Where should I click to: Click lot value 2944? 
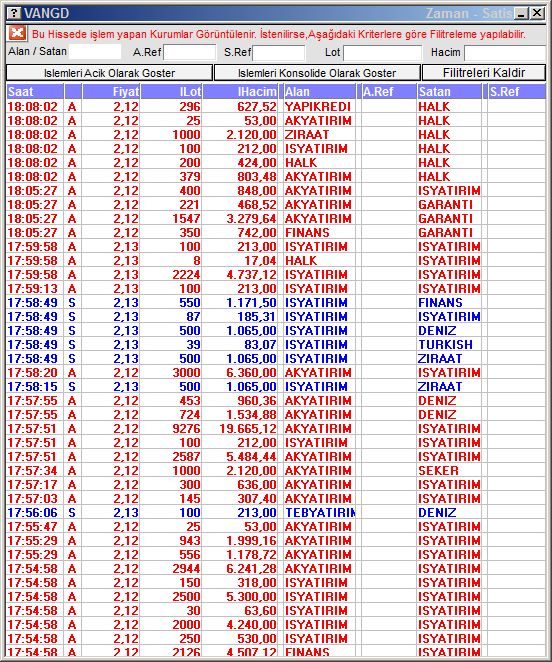coord(171,569)
